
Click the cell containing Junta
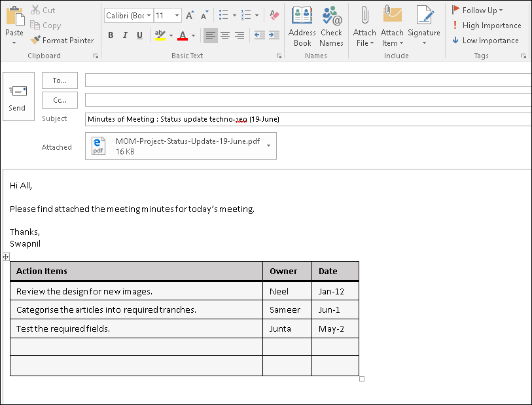pyautogui.click(x=287, y=328)
